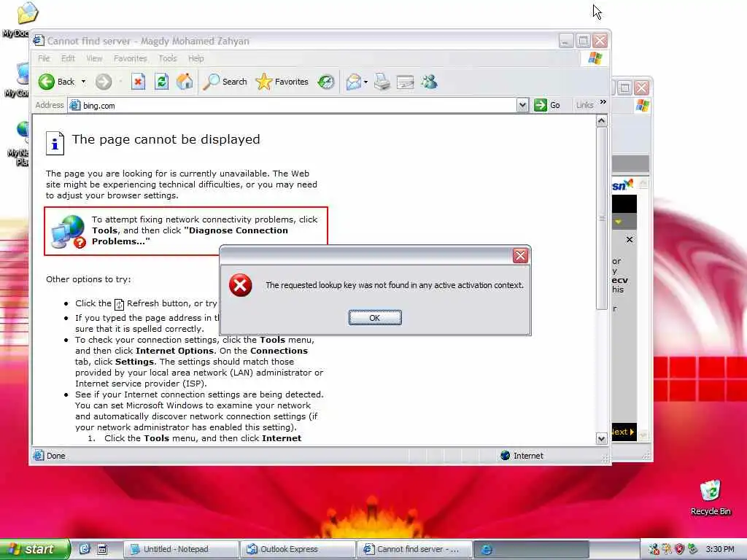Image resolution: width=747 pixels, height=560 pixels.
Task: Click the inline Refresh icon in the list
Action: tap(119, 304)
